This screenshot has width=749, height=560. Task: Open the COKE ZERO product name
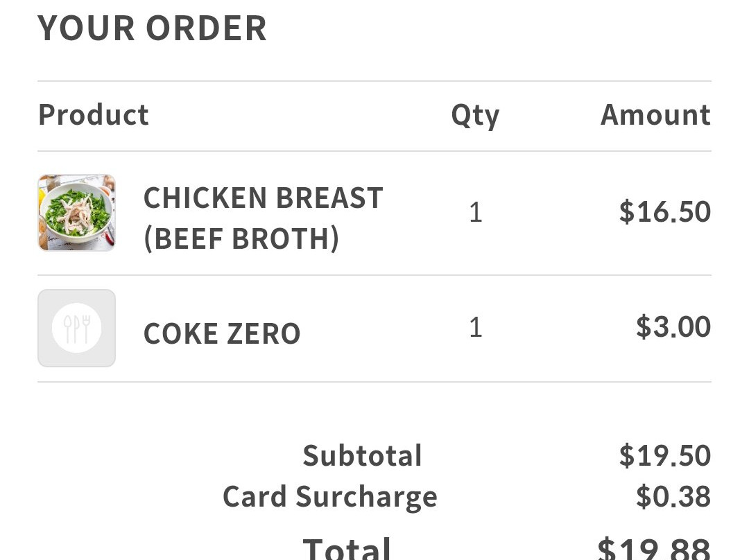tap(222, 334)
